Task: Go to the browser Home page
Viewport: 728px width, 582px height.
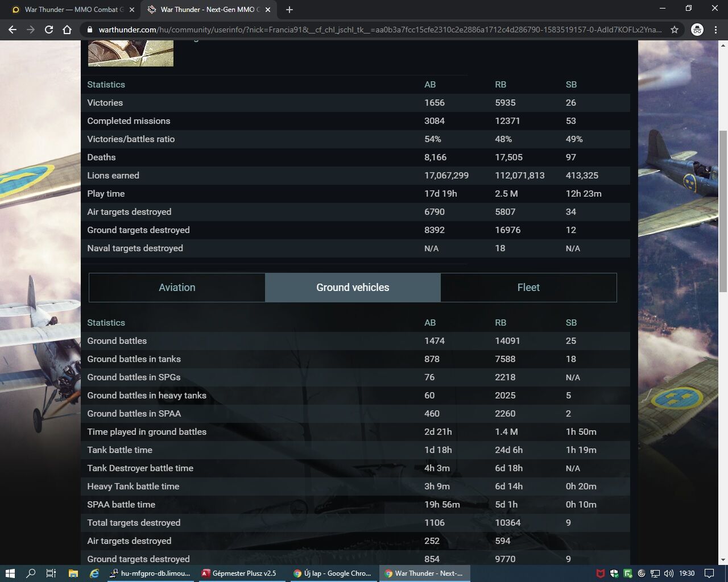Action: point(67,30)
